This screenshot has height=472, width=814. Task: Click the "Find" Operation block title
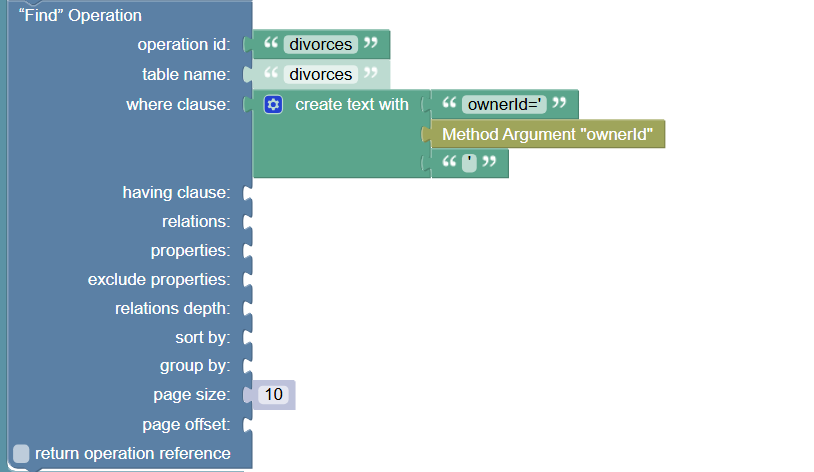(80, 16)
